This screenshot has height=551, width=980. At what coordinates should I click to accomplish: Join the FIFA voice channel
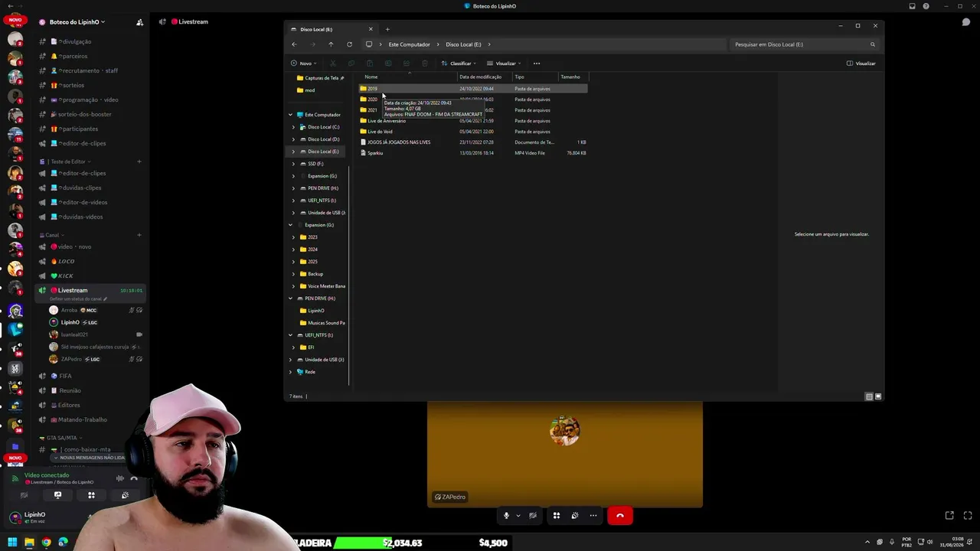(90, 376)
